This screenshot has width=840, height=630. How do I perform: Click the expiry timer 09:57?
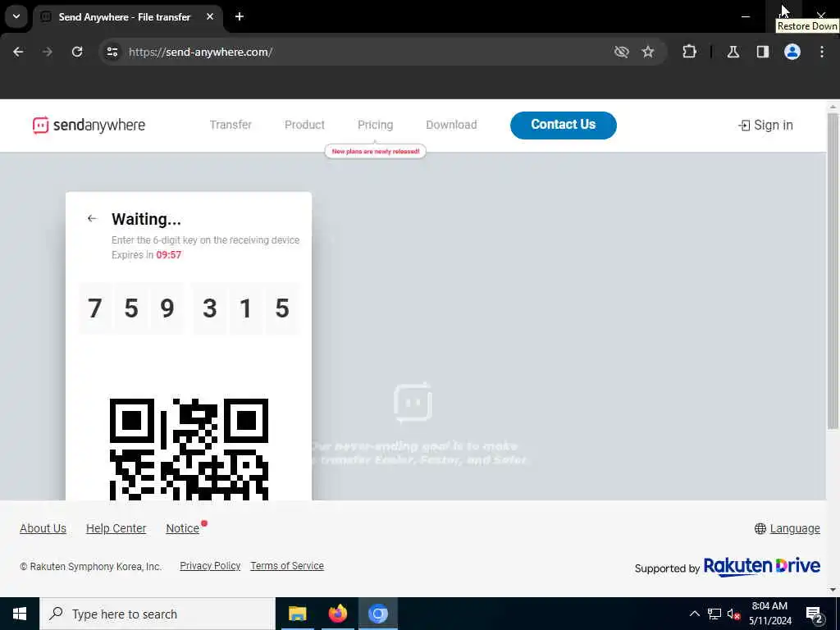pyautogui.click(x=169, y=255)
